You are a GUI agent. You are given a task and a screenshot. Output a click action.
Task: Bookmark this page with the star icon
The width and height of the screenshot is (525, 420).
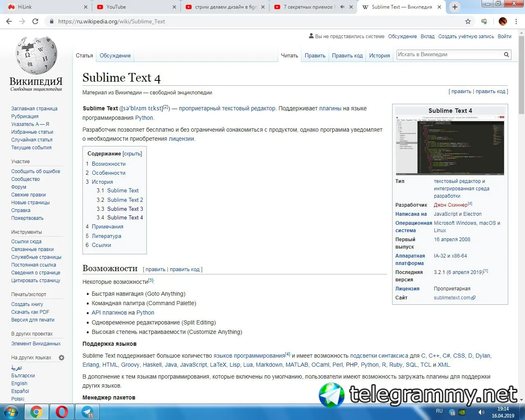pyautogui.click(x=468, y=21)
